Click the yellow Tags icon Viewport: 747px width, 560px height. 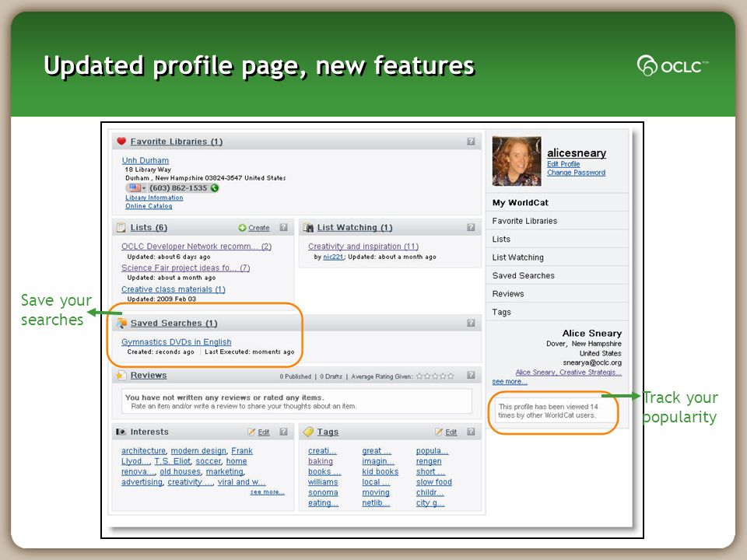(308, 432)
